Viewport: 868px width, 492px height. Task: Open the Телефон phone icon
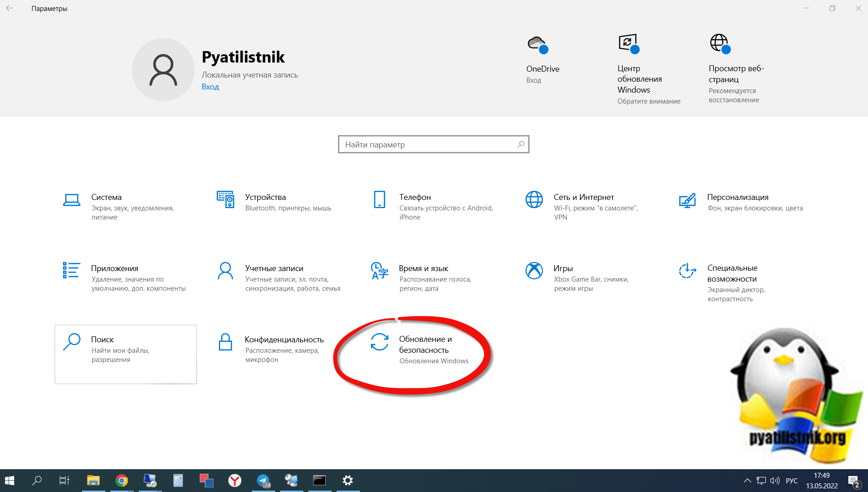(x=379, y=199)
